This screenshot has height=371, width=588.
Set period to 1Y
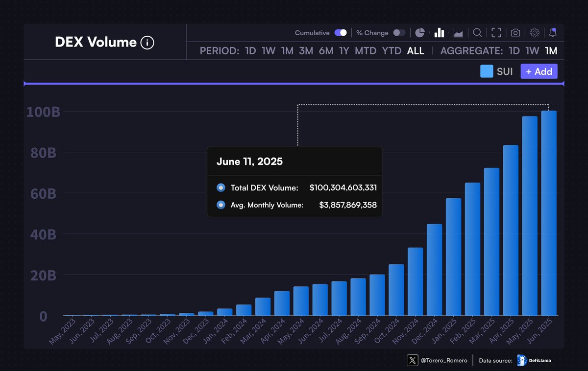(344, 51)
